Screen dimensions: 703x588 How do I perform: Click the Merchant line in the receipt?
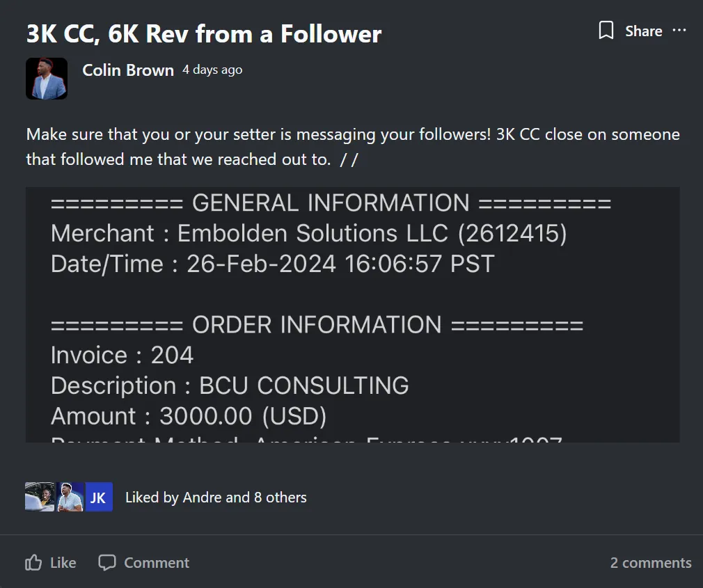(308, 234)
